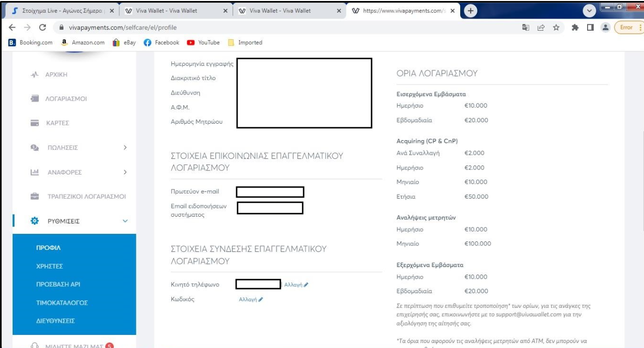Click Αλλαγή link next to mobile phone
This screenshot has height=348, width=644.
click(296, 285)
